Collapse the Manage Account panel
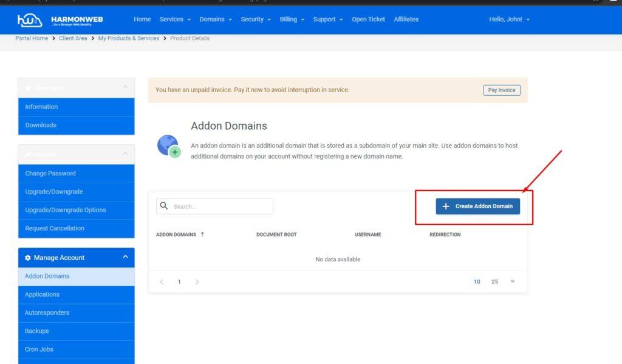Viewport: 622px width, 364px height. pyautogui.click(x=125, y=257)
